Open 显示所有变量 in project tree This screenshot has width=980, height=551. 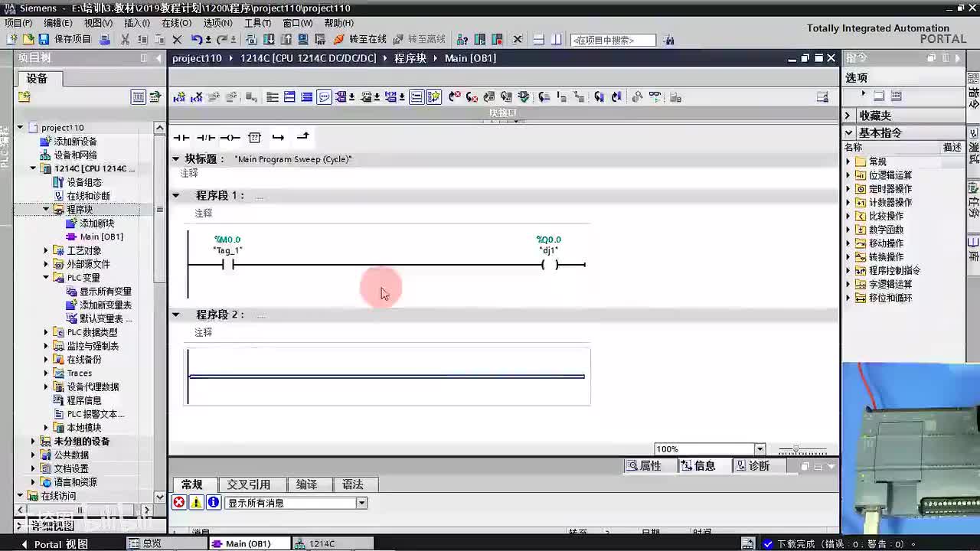click(x=105, y=292)
